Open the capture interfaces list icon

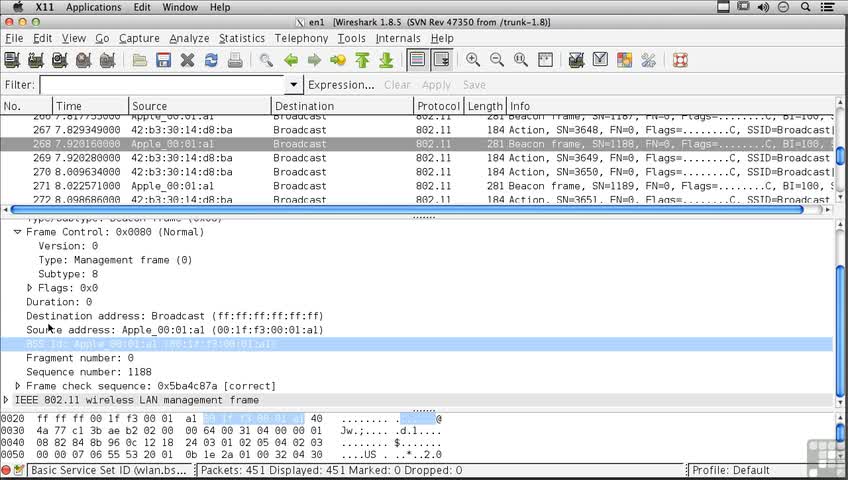(12, 60)
